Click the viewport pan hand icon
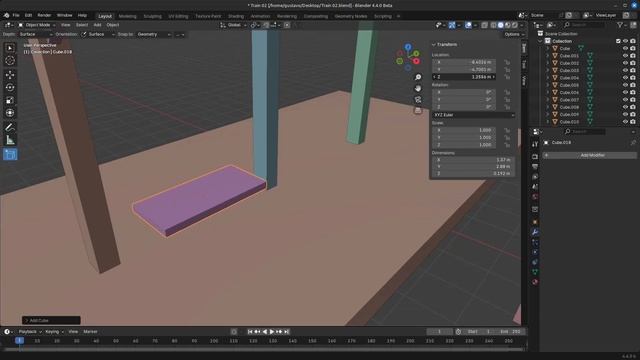Viewport: 640px width, 360px height. click(418, 88)
